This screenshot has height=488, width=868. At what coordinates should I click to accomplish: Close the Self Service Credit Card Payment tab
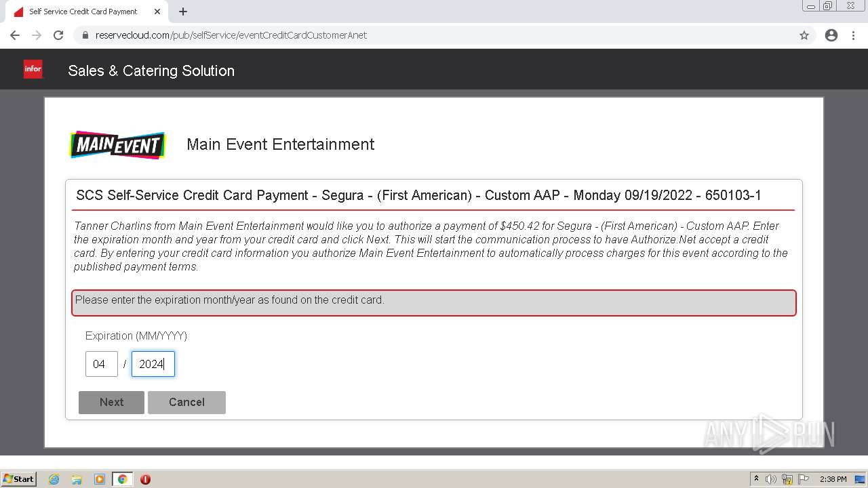click(x=157, y=12)
